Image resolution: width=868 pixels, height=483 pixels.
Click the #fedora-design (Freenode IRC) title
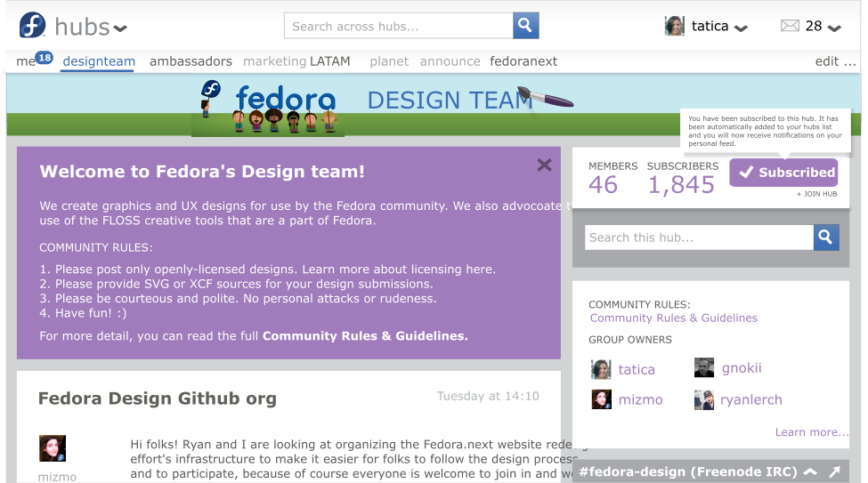point(688,472)
